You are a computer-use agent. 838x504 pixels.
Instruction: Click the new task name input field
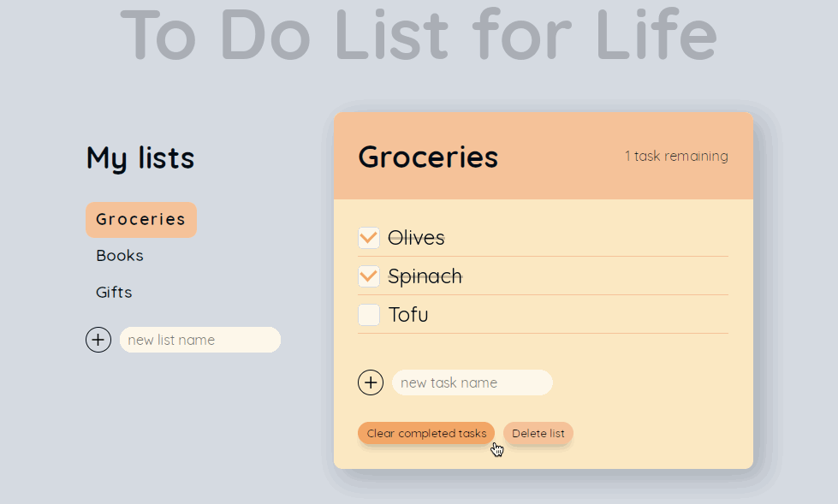click(x=472, y=382)
